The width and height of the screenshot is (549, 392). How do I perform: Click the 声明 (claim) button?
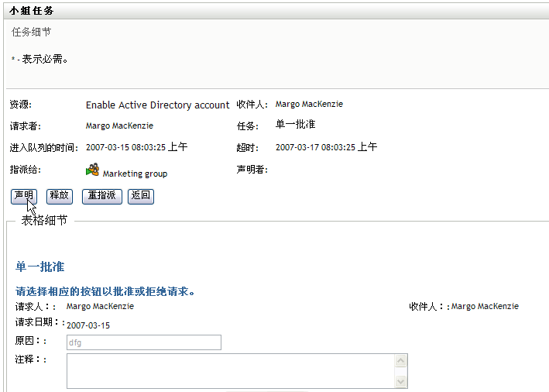tap(23, 196)
